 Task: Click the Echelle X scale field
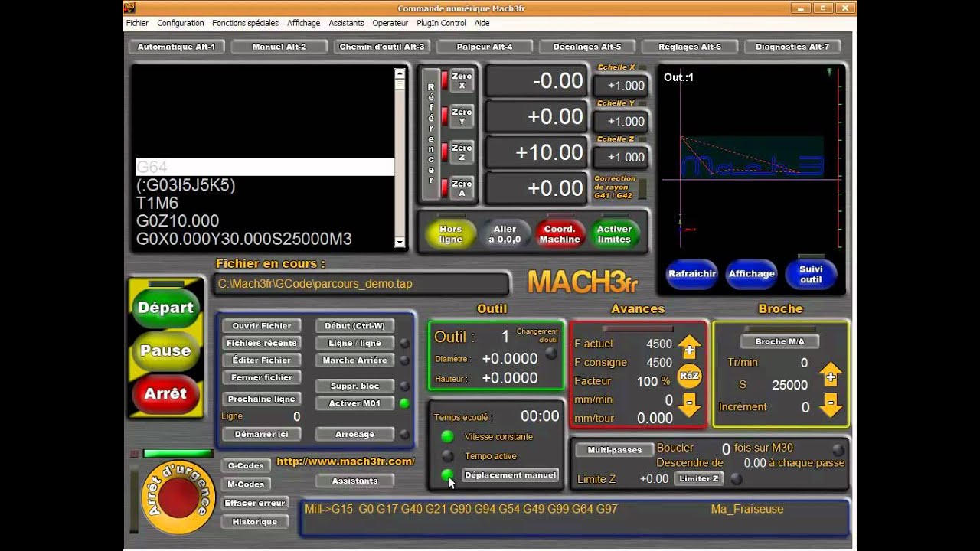coord(622,86)
